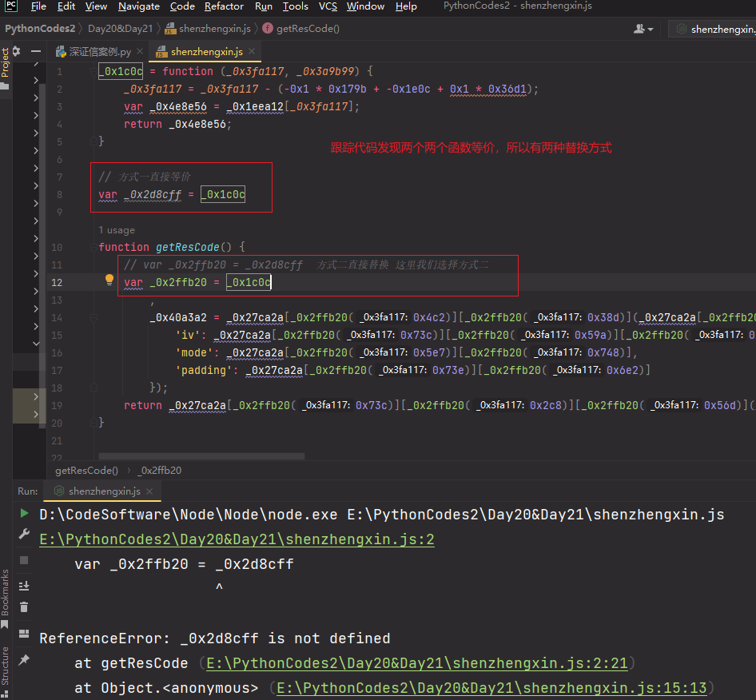
Task: Collapse the expanded project tree node chevron
Action: click(x=36, y=344)
